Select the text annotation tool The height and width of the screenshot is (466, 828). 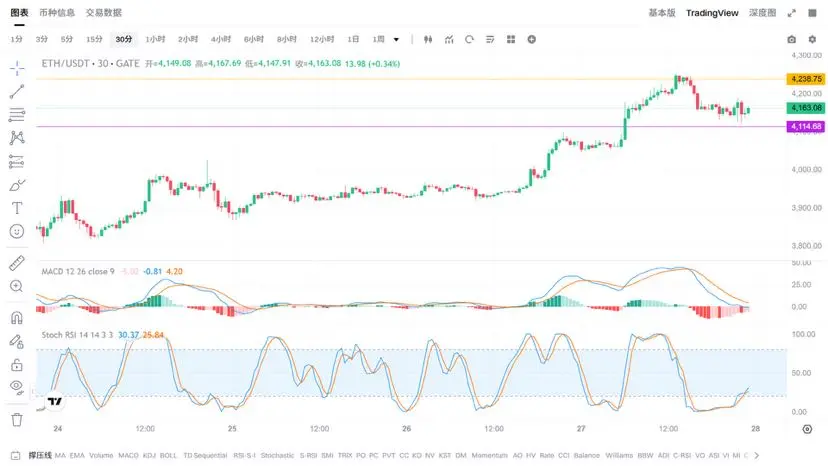[17, 208]
